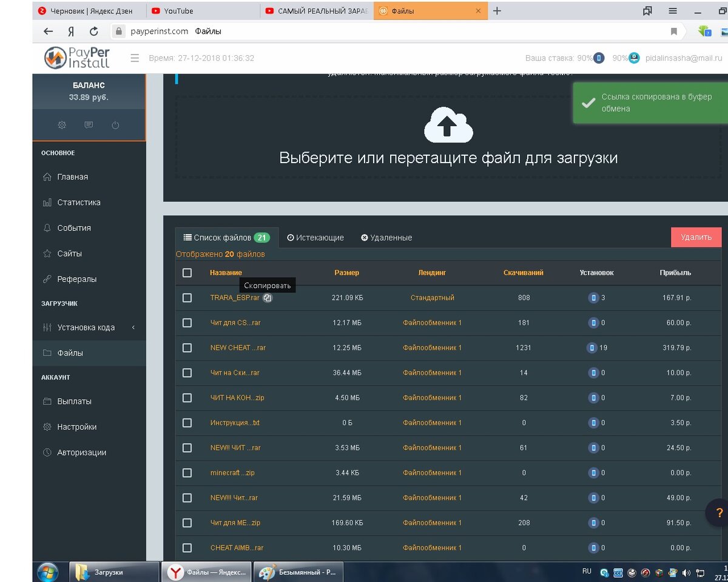Image resolution: width=728 pixels, height=582 pixels.
Task: Click the padlock site security icon
Action: pos(119,31)
